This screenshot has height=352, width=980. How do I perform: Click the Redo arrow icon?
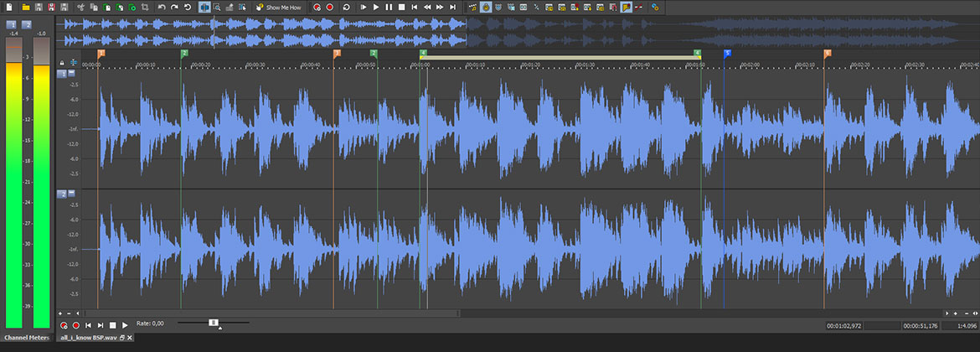(x=174, y=7)
